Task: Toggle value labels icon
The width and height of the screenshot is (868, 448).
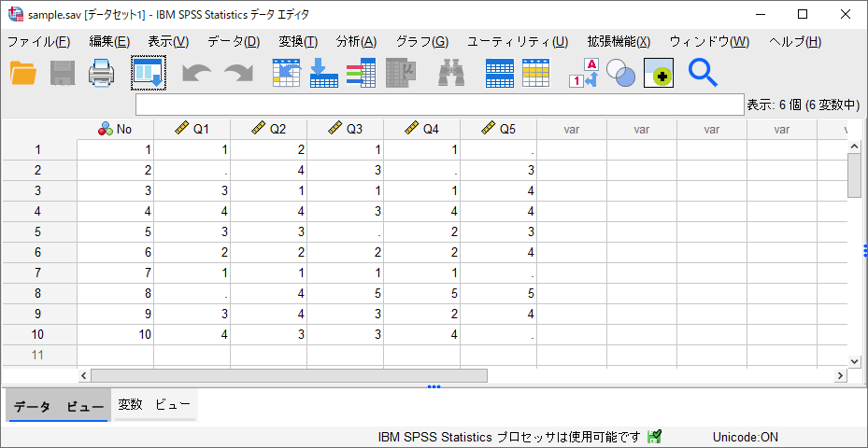Action: (x=583, y=73)
